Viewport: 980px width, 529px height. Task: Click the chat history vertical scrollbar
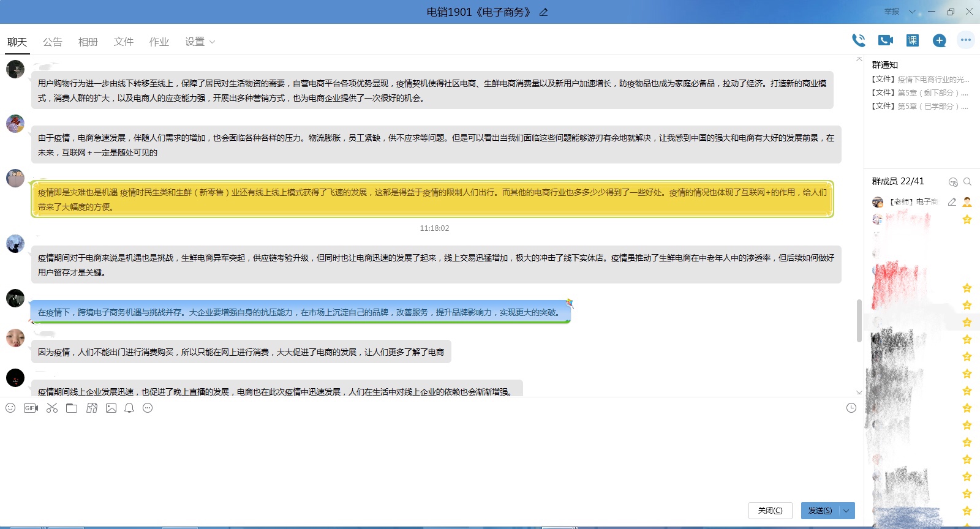click(x=859, y=320)
